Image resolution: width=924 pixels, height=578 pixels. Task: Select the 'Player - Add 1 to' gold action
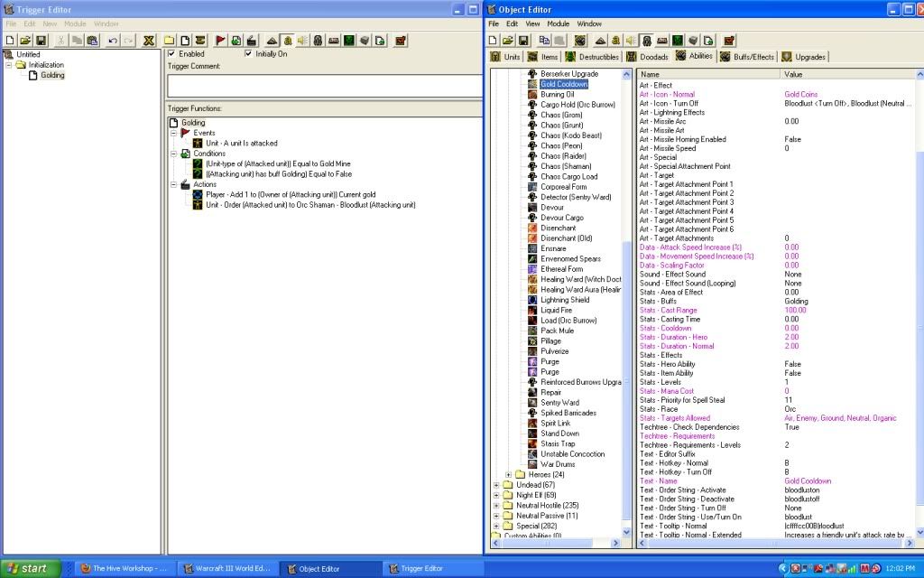[x=291, y=195]
